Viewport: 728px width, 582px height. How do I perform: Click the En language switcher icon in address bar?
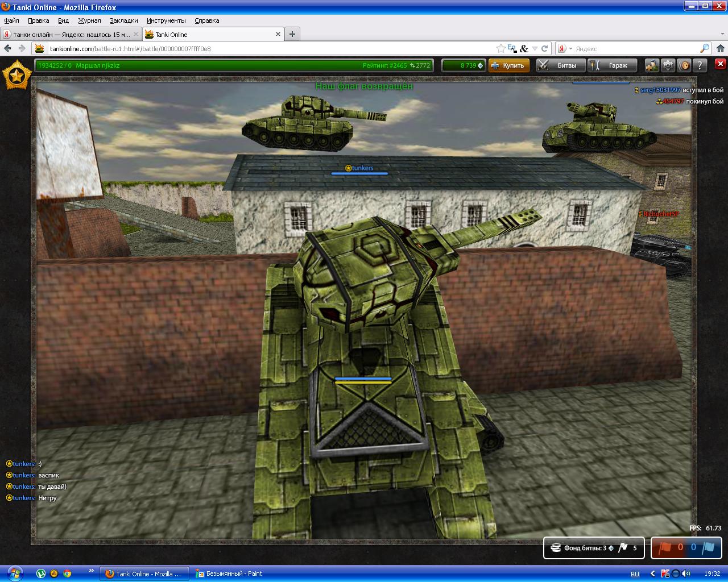point(512,48)
